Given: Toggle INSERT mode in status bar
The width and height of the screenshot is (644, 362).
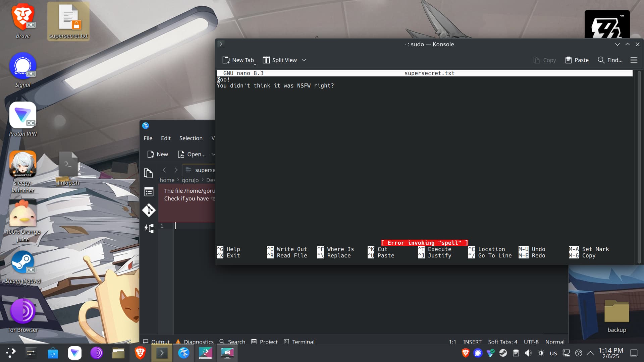Looking at the screenshot, I should [x=472, y=342].
